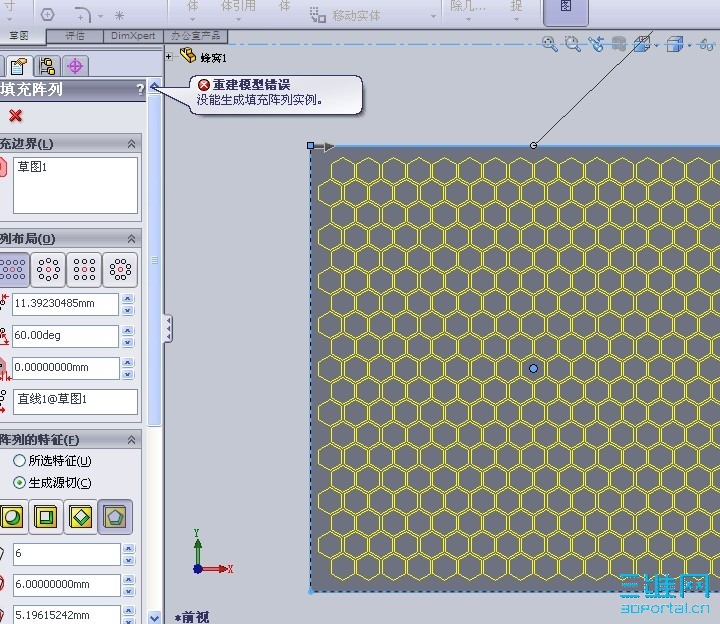Image resolution: width=720 pixels, height=624 pixels.
Task: Collapse the fill boundary section
Action: (131, 144)
